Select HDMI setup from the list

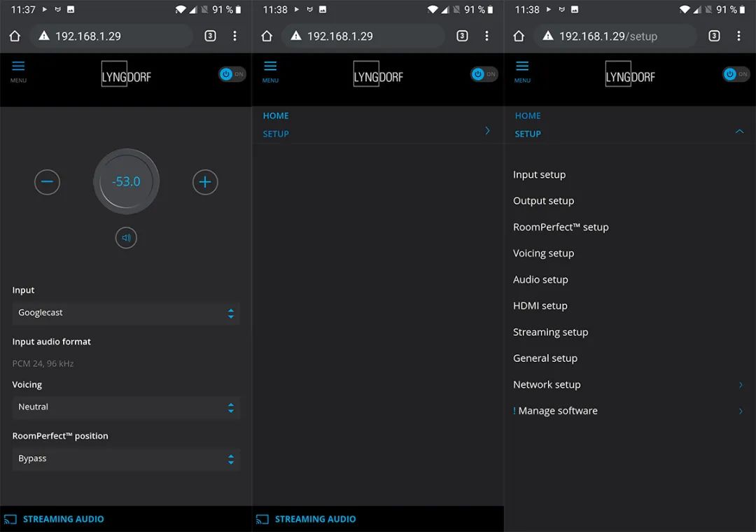(x=540, y=306)
